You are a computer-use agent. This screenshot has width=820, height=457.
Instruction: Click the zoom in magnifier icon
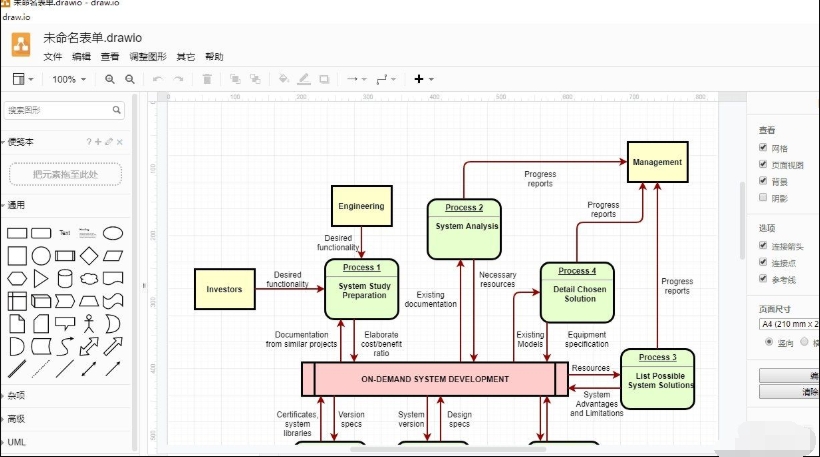[x=109, y=79]
